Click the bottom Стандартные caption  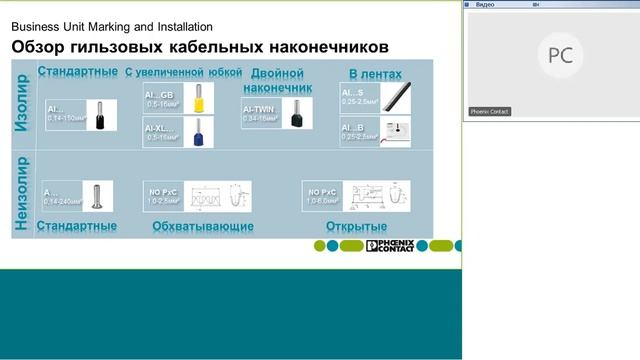(77, 226)
